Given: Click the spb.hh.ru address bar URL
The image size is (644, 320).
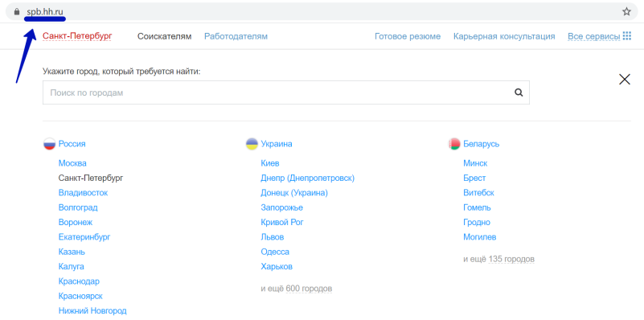Looking at the screenshot, I should (45, 11).
